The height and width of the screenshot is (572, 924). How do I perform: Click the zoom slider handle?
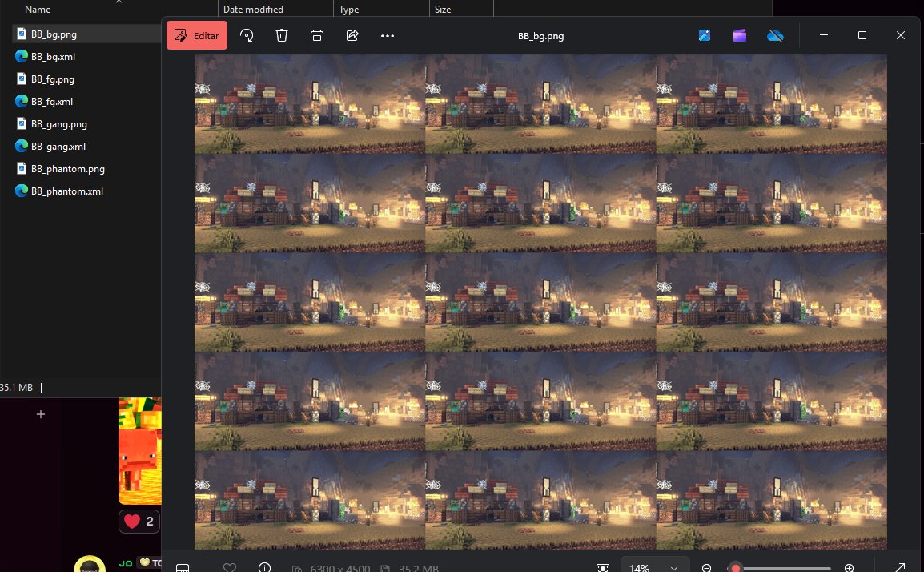pyautogui.click(x=735, y=569)
